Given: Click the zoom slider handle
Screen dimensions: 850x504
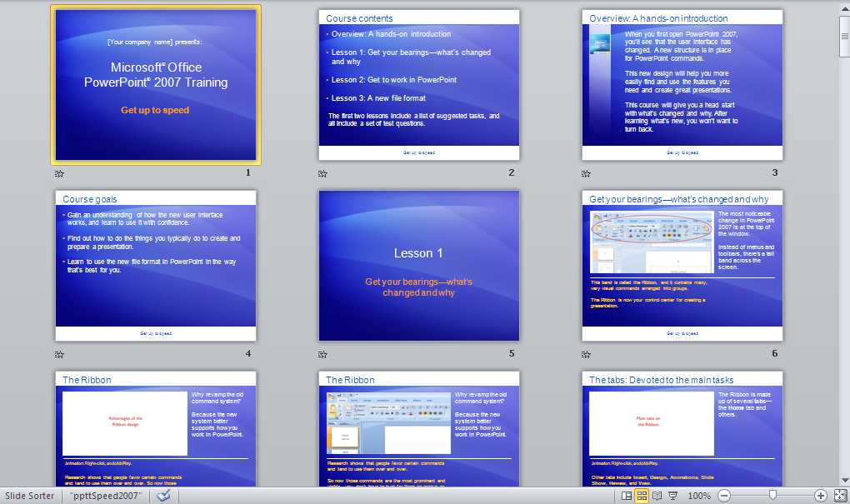Looking at the screenshot, I should [772, 496].
